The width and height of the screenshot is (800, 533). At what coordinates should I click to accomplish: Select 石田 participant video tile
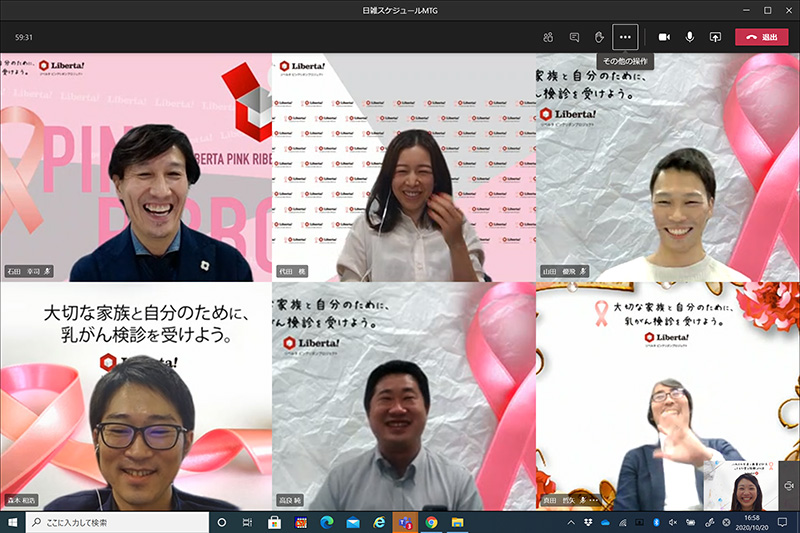136,167
